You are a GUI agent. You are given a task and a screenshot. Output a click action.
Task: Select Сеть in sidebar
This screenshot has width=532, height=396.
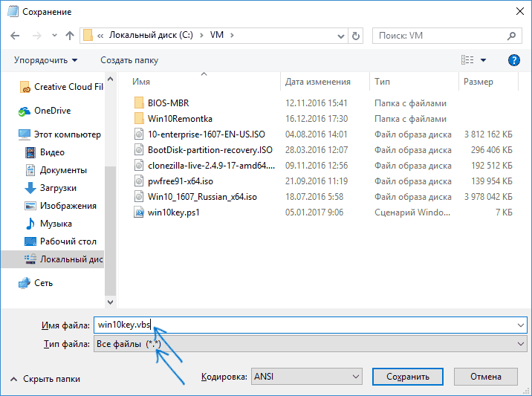(36, 283)
